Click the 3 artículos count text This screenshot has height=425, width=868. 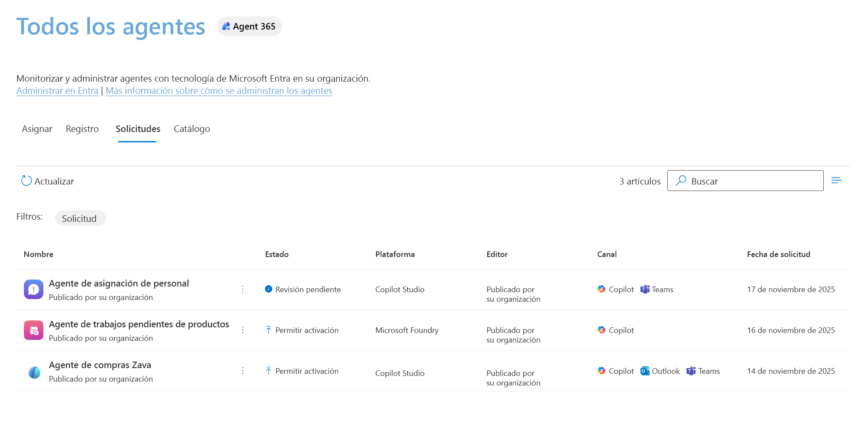640,181
